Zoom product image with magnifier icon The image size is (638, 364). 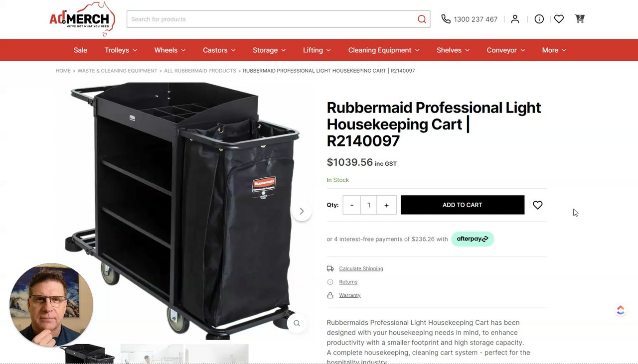tap(297, 323)
